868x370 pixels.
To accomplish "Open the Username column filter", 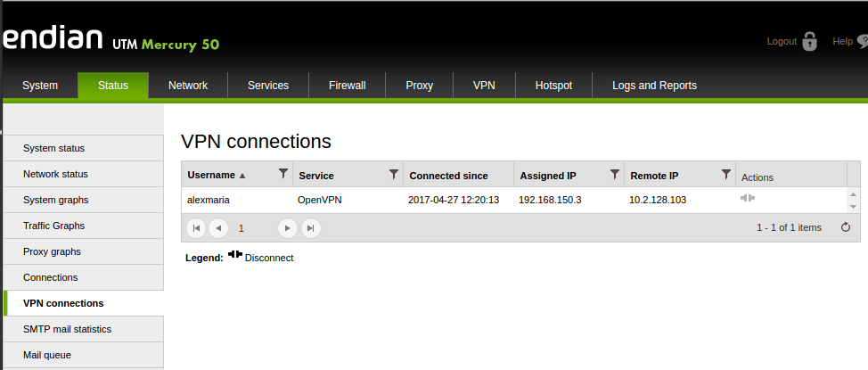I will pos(283,174).
